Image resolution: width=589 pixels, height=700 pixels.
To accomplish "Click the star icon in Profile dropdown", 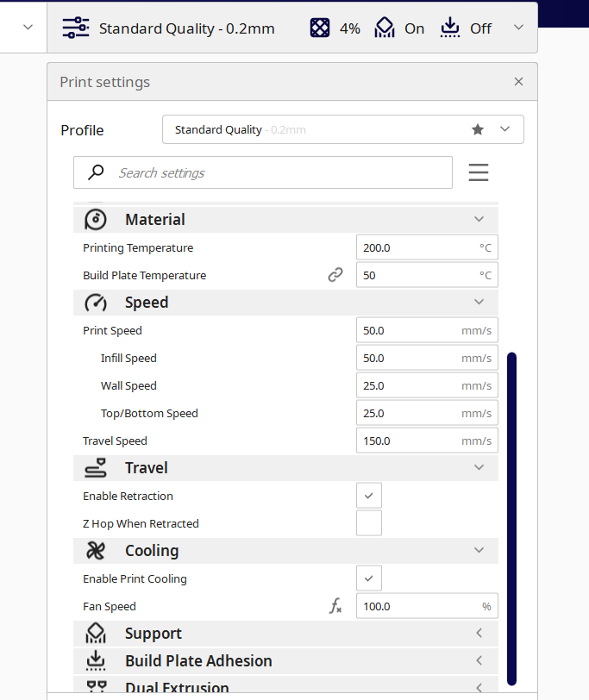I will pos(478,129).
